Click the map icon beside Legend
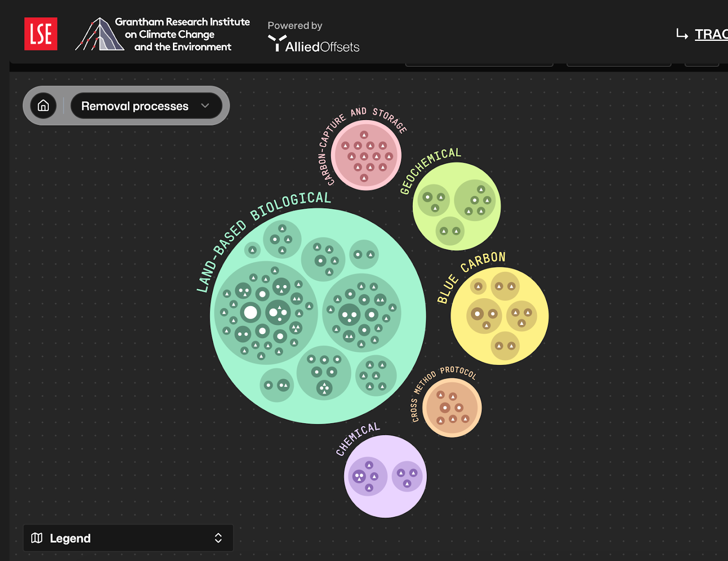This screenshot has width=728, height=561. click(x=37, y=538)
